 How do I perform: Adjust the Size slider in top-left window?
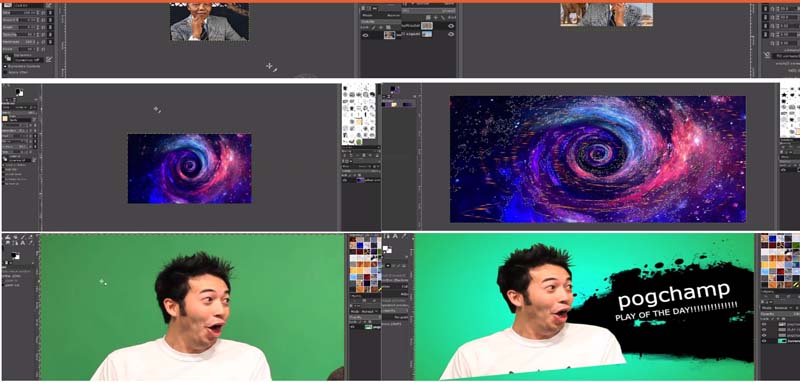point(19,13)
